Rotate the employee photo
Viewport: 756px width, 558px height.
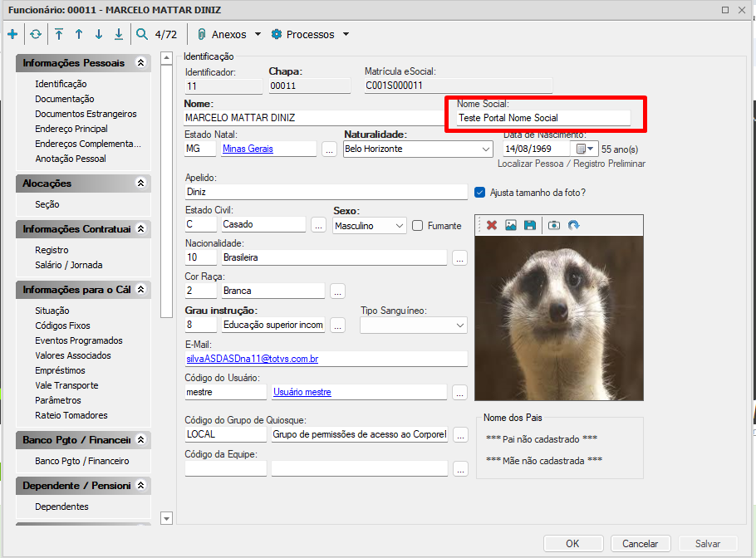tap(573, 225)
